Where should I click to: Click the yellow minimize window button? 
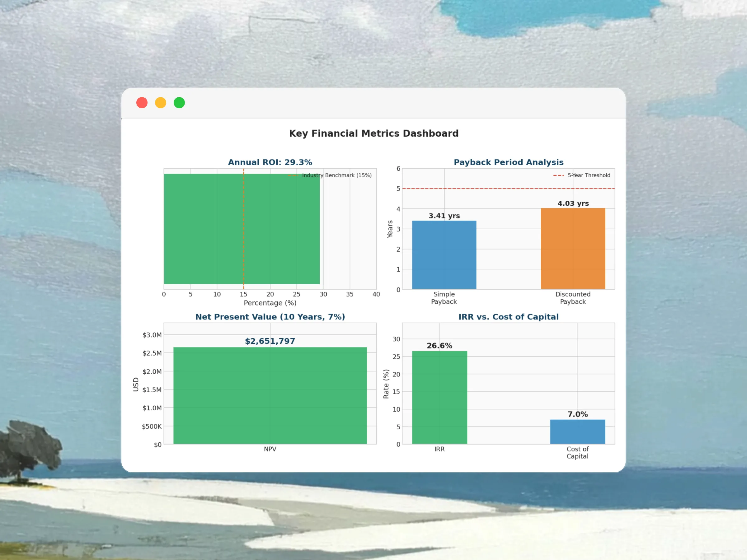160,103
